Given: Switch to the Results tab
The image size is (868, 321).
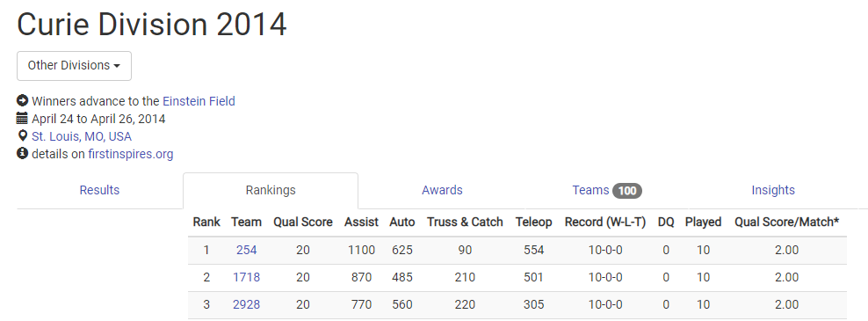Looking at the screenshot, I should (99, 190).
